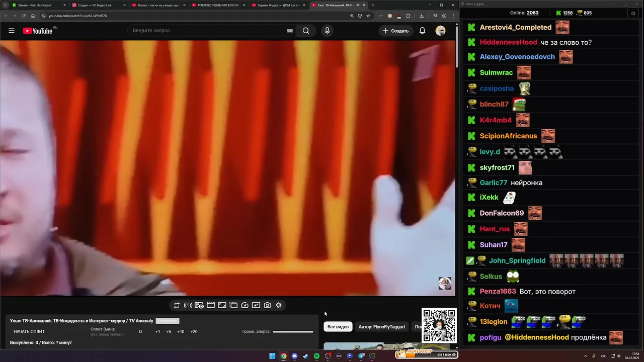Image resolution: width=644 pixels, height=362 pixels.
Task: Click the @HiddennessHood mention by pofigu
Action: coord(537,337)
